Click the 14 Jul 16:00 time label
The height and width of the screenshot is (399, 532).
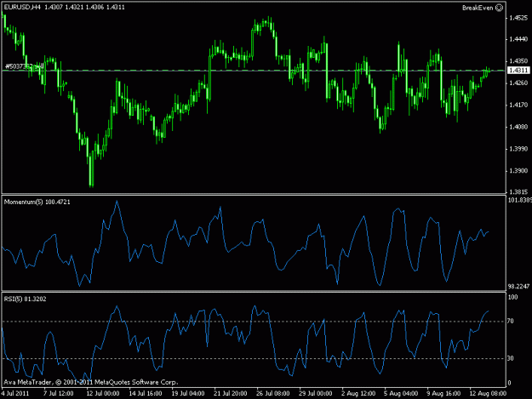point(146,393)
